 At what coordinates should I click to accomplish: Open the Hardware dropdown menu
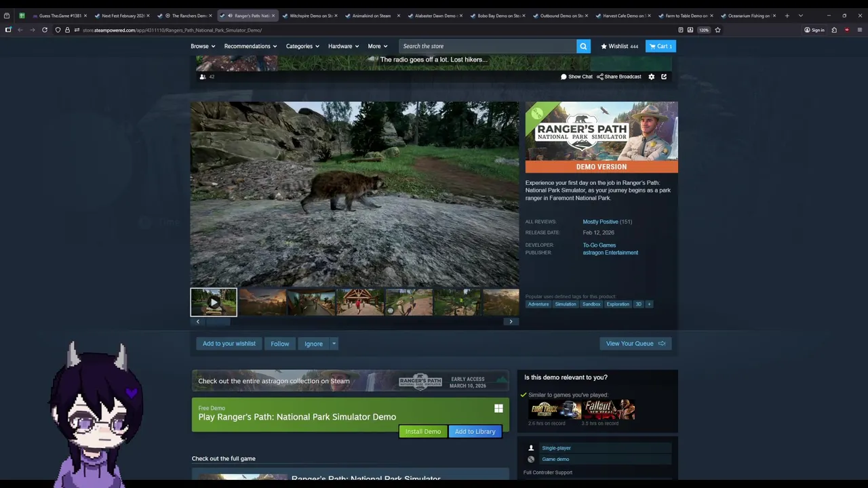click(x=343, y=46)
